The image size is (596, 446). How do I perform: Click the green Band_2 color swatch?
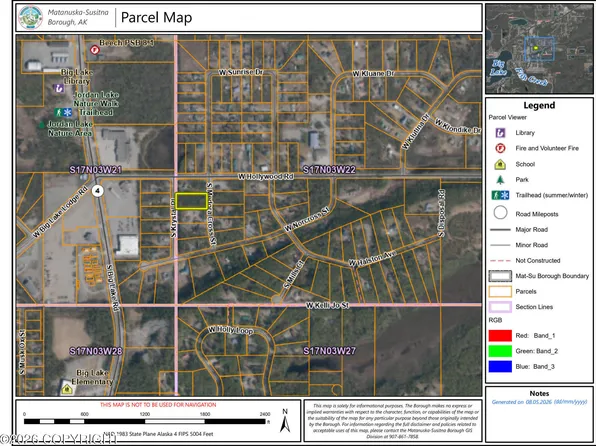[500, 351]
